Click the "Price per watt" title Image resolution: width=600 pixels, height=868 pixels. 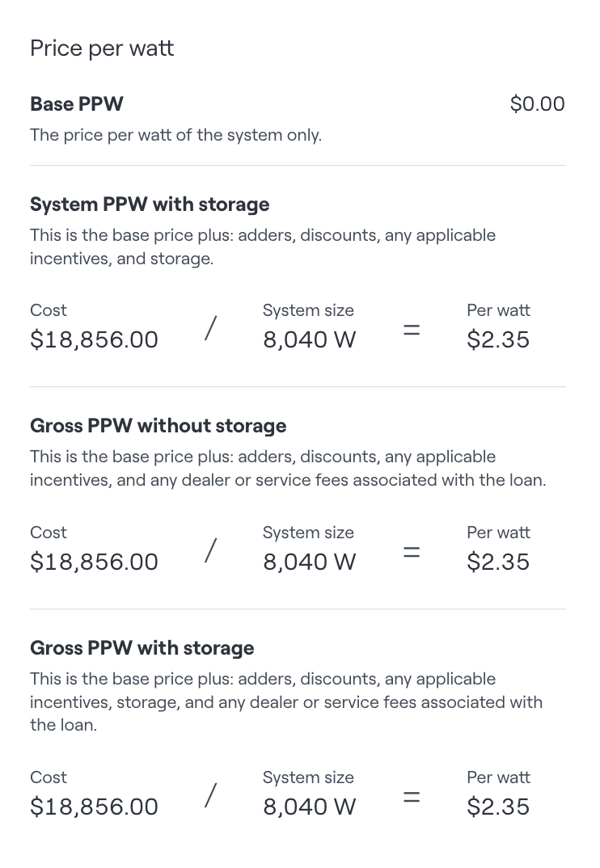[x=102, y=48]
